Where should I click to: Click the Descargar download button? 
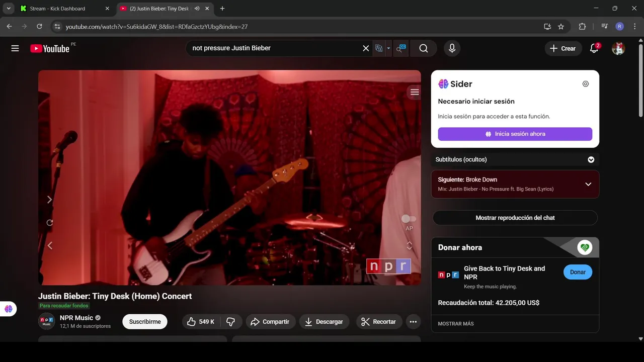pos(325,322)
